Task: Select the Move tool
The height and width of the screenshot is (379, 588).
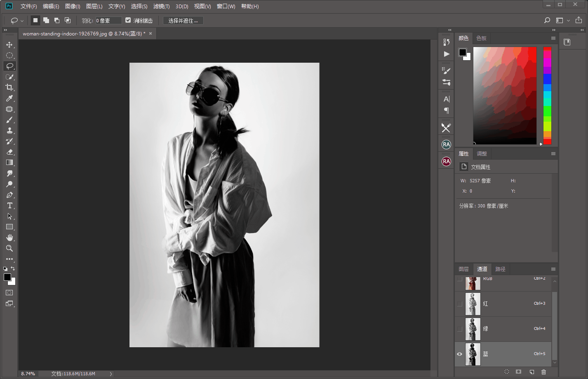Action: click(9, 45)
